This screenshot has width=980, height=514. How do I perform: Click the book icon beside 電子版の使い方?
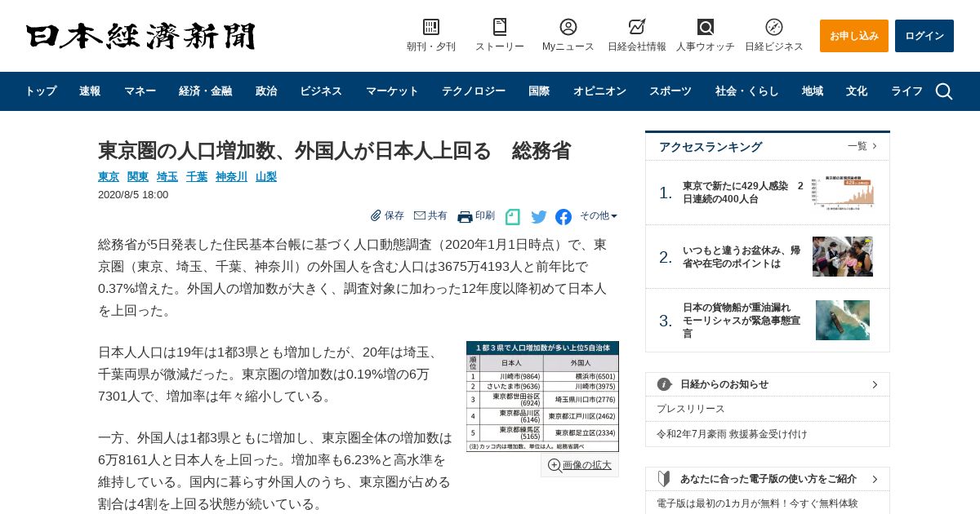click(665, 479)
